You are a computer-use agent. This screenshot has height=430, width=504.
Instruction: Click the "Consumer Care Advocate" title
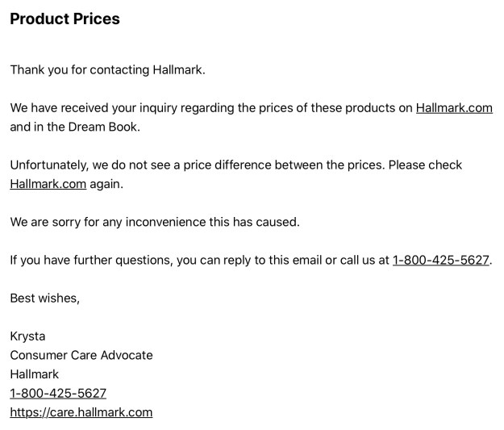point(81,355)
